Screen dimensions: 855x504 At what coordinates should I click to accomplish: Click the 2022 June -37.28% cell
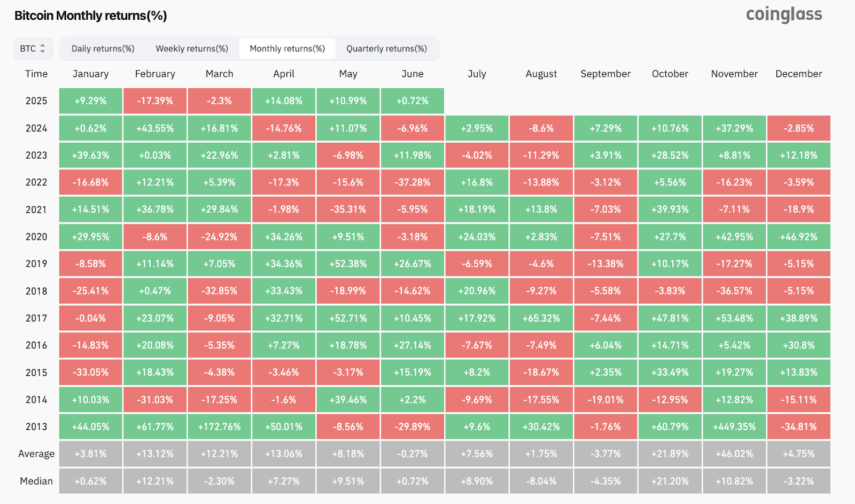point(413,182)
